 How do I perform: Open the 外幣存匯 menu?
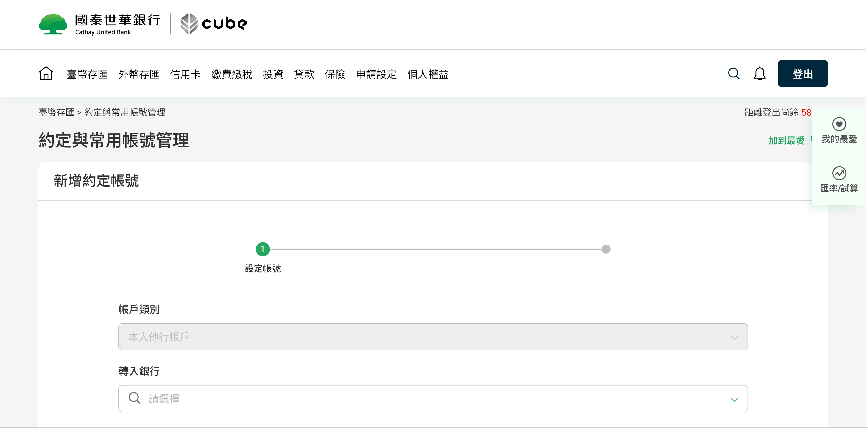pyautogui.click(x=139, y=74)
